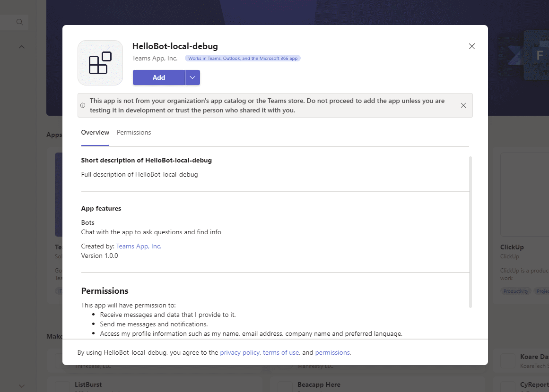Open the terms of use link
Screen dimensions: 549x392
pyautogui.click(x=281, y=352)
